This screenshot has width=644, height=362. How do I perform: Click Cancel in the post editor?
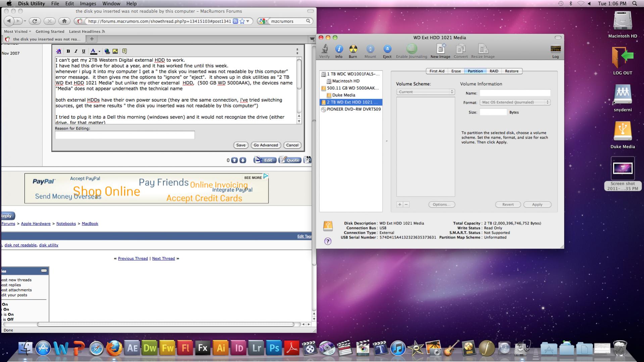coord(292,145)
